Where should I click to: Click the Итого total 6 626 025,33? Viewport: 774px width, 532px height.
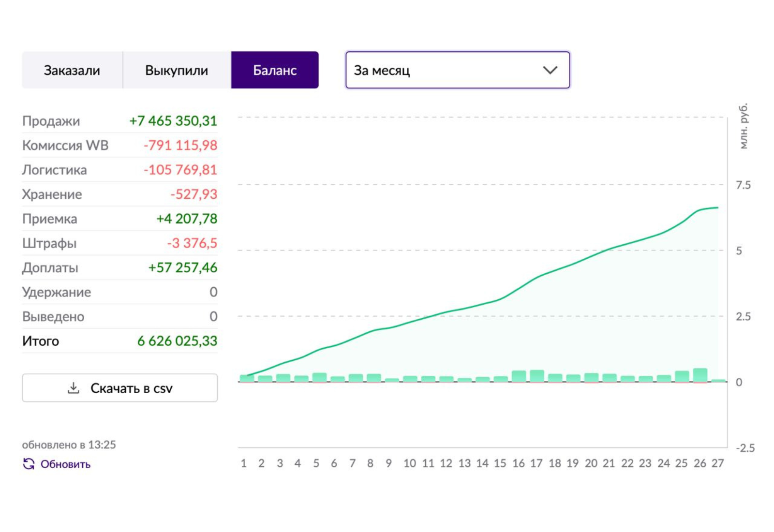177,341
